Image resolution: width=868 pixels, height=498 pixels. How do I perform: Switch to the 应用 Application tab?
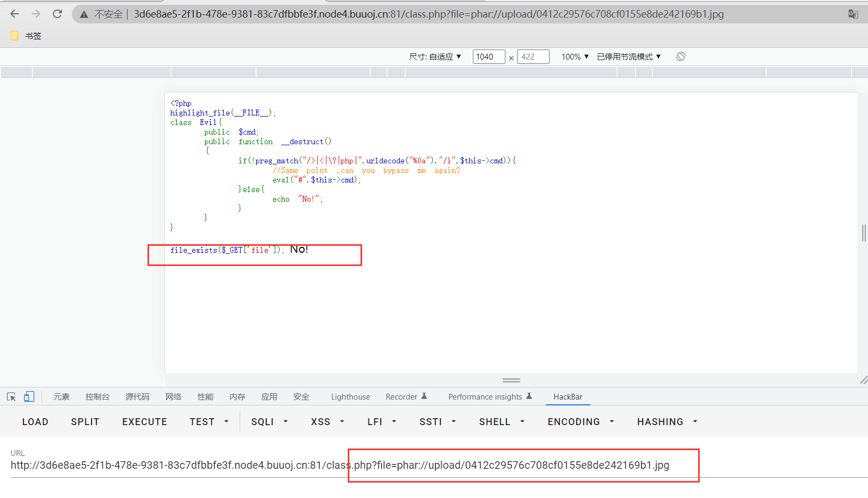269,397
